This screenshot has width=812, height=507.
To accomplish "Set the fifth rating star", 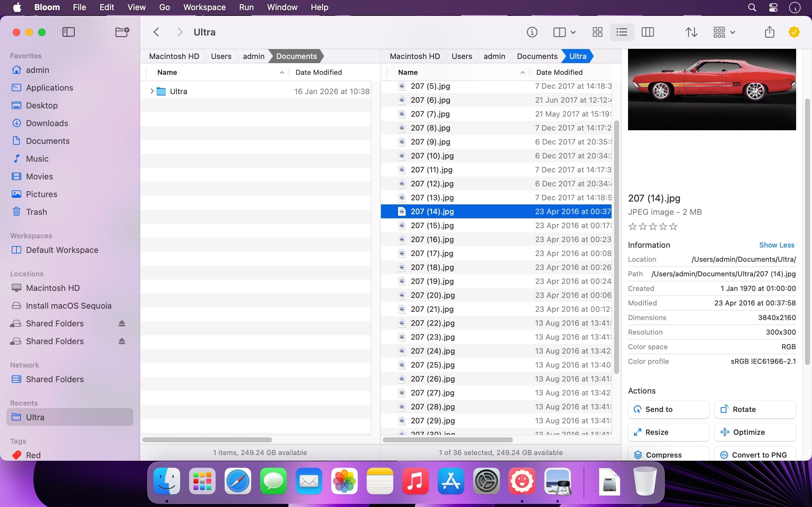I will click(673, 227).
